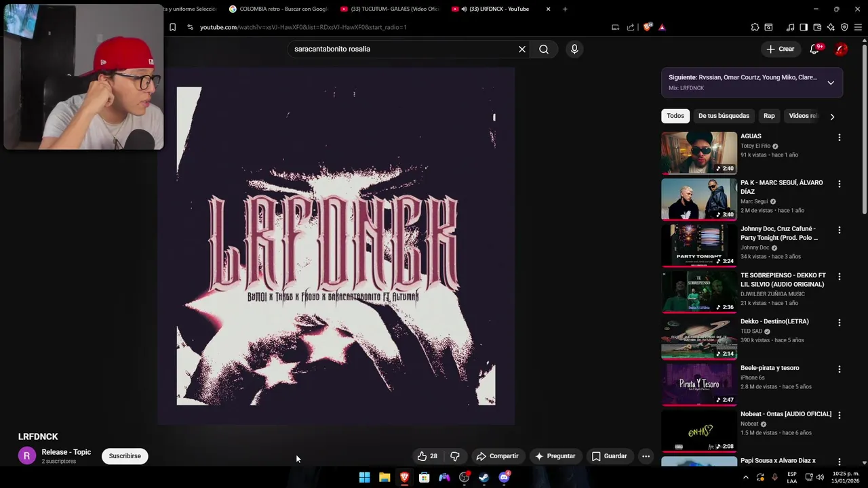Open options for Johnny Doc Party Tonight

(x=839, y=230)
